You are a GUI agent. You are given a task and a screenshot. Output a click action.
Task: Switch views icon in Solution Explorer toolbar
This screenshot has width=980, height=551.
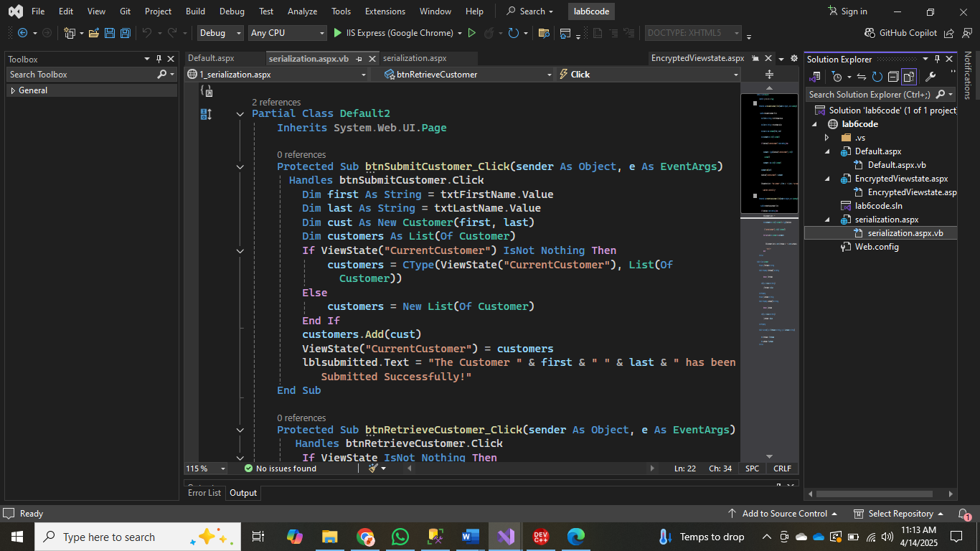pos(815,77)
